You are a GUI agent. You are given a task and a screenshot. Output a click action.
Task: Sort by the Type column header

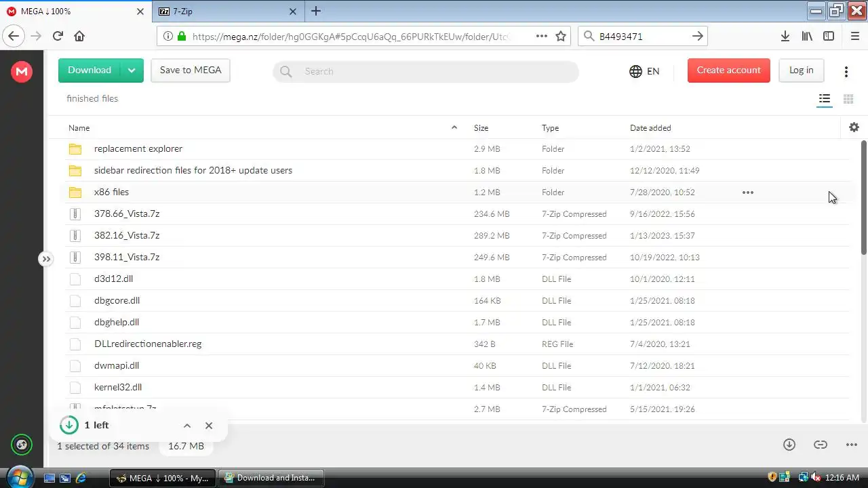click(550, 128)
